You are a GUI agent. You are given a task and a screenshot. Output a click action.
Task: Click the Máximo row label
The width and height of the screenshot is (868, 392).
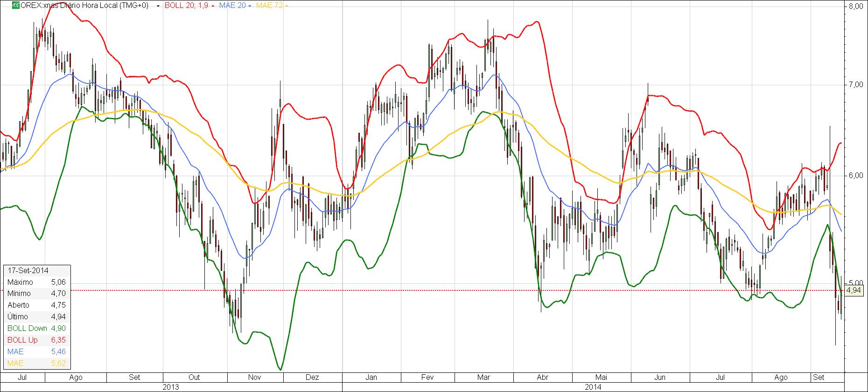pyautogui.click(x=20, y=282)
